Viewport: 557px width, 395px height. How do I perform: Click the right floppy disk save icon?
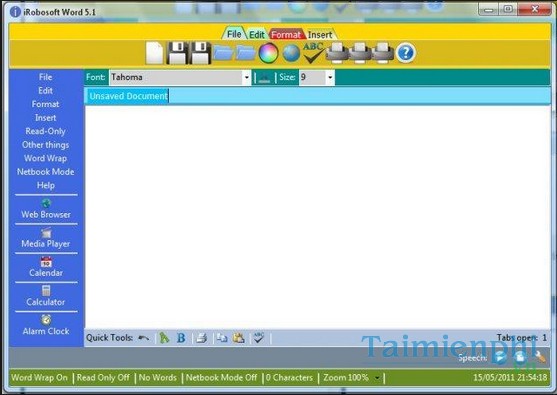200,53
